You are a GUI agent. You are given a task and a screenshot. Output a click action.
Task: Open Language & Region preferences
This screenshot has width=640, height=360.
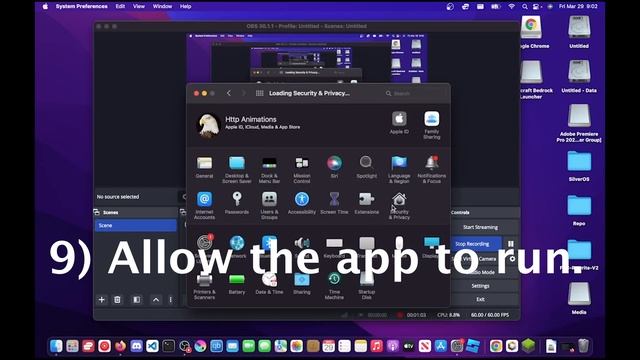[x=399, y=169]
